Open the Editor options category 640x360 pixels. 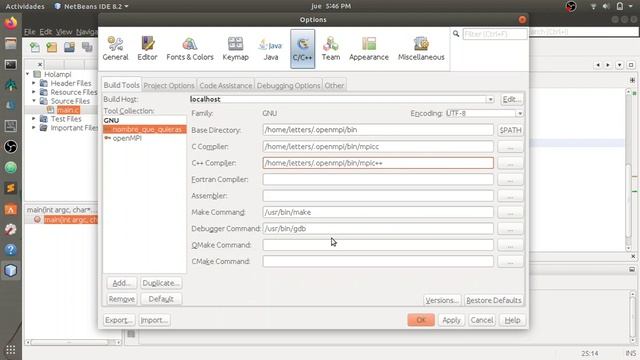(147, 49)
